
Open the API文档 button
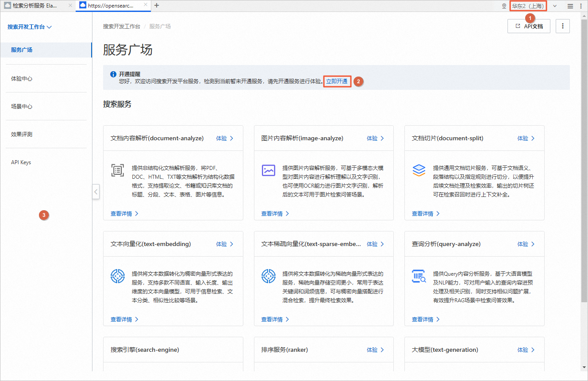[x=529, y=26]
